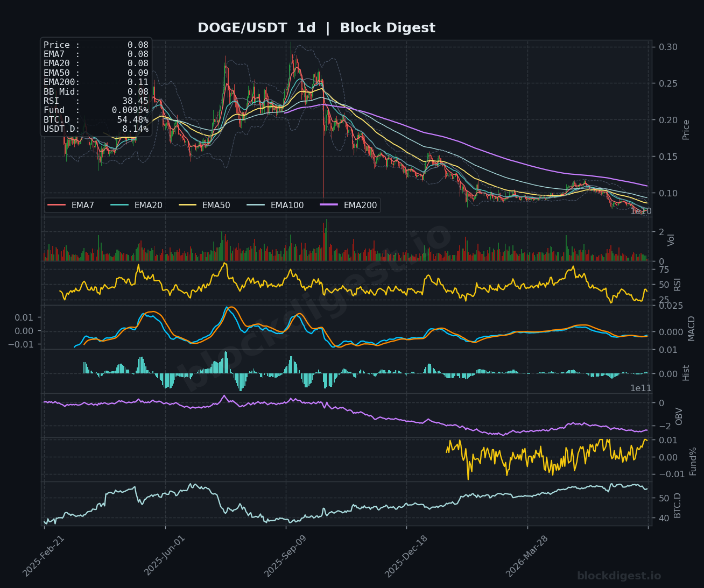Select the EMA100 label in the legend
Image resolution: width=704 pixels, height=588 pixels.
click(287, 205)
